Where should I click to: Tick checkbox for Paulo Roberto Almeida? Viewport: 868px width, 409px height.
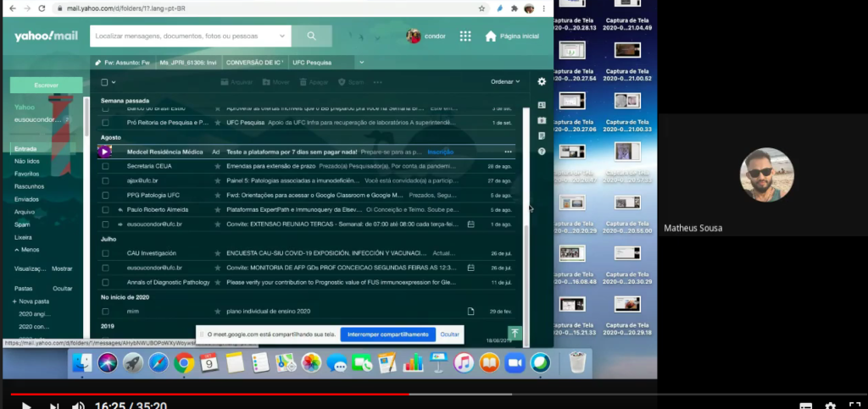tap(105, 210)
